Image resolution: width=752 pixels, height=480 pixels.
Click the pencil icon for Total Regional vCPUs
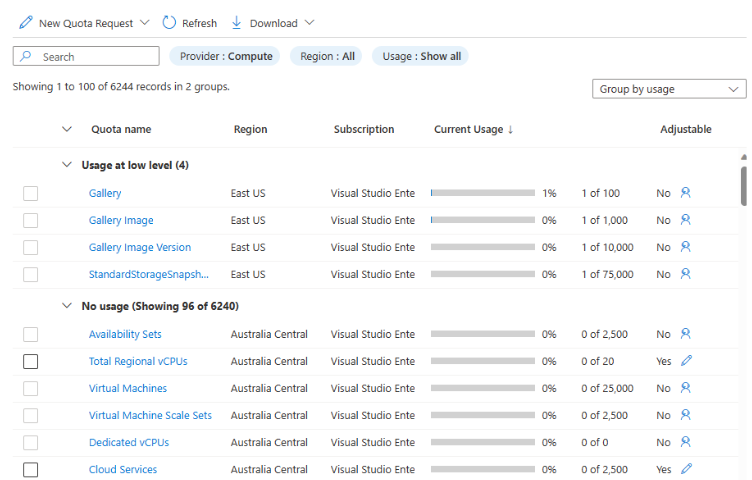point(686,361)
